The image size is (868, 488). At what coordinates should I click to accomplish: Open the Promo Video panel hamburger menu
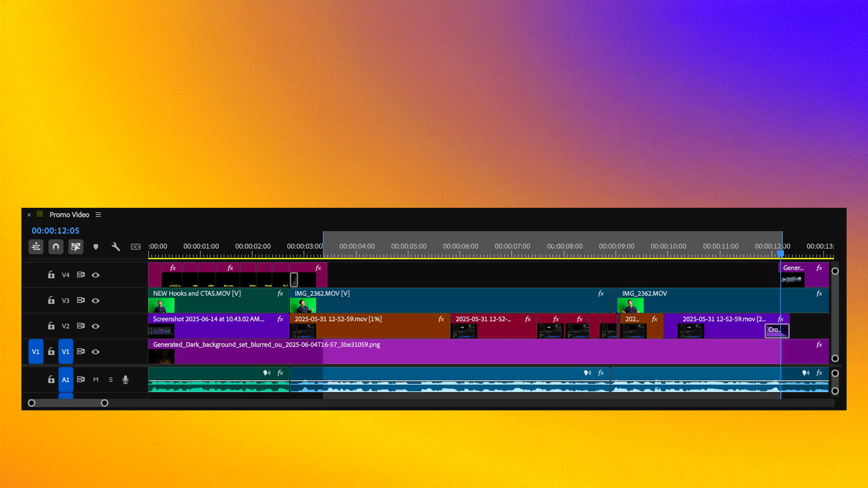[x=98, y=215]
